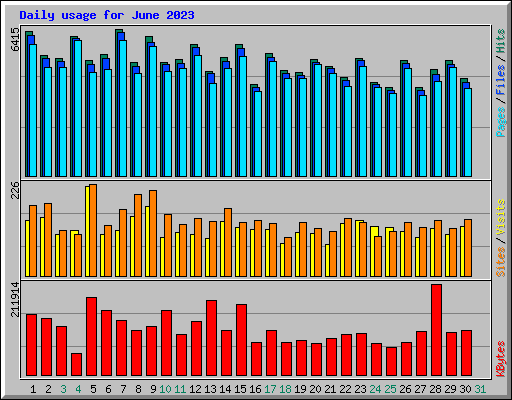Click the red KBytes bar for day 1

pos(31,345)
